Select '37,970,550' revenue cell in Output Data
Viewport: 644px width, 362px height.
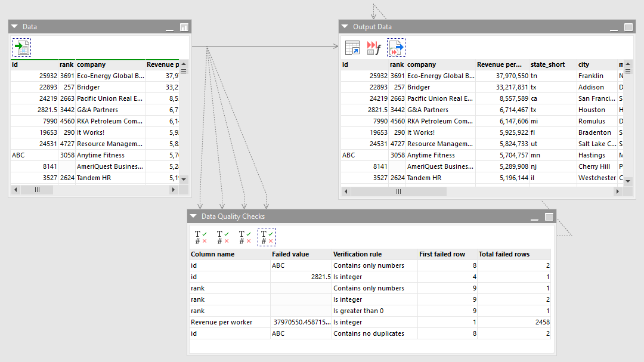click(x=502, y=76)
